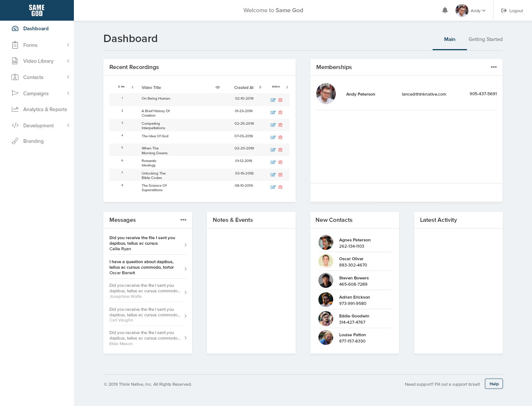Edit the 'On Being Human' recording

(273, 100)
